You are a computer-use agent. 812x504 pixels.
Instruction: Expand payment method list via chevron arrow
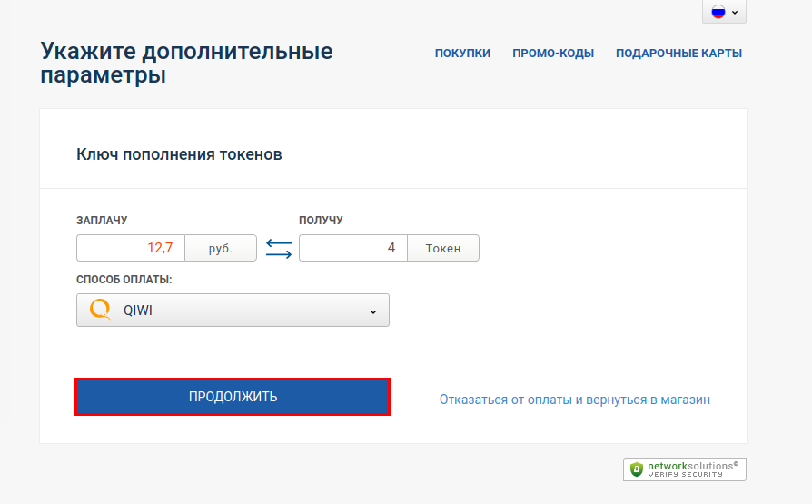(373, 311)
